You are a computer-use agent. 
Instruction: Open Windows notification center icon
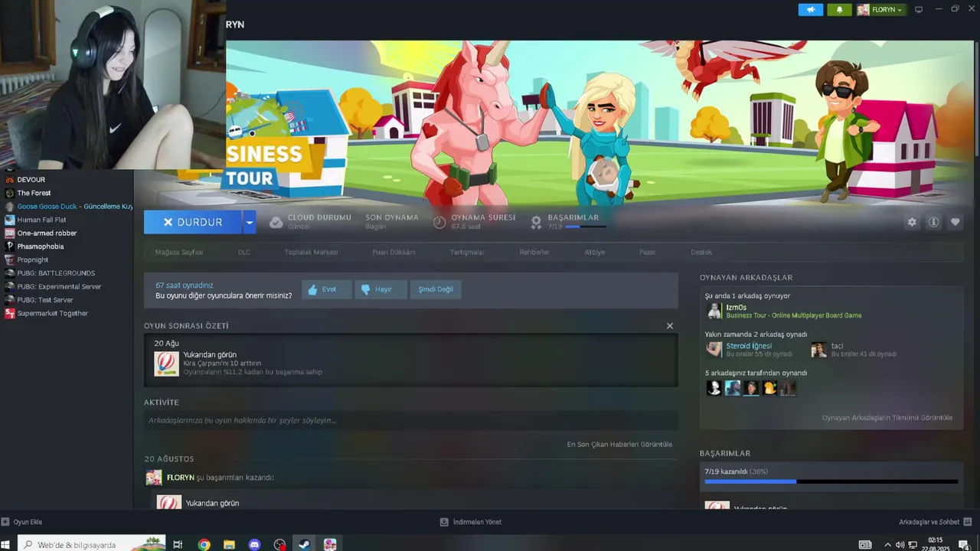coord(964,545)
